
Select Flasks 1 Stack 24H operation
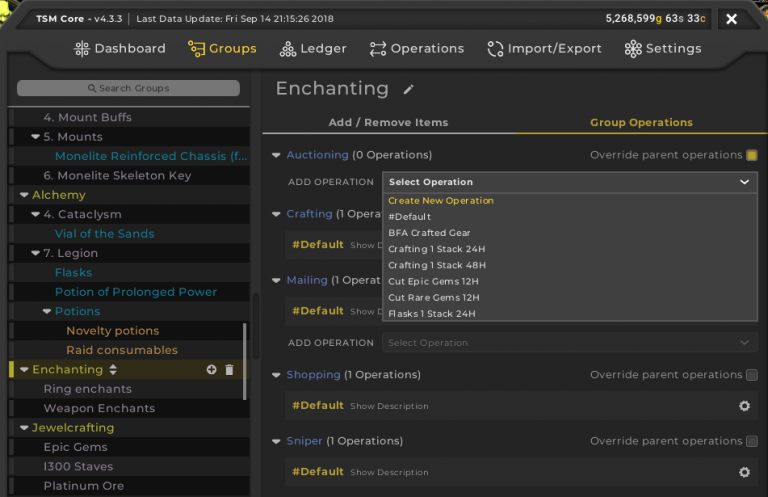click(x=432, y=314)
